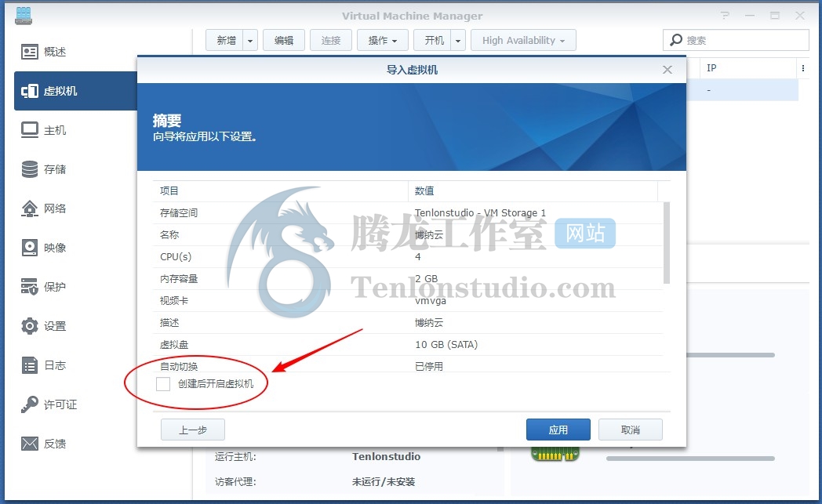
Task: Open the 主机 host section icon
Action: (x=30, y=130)
